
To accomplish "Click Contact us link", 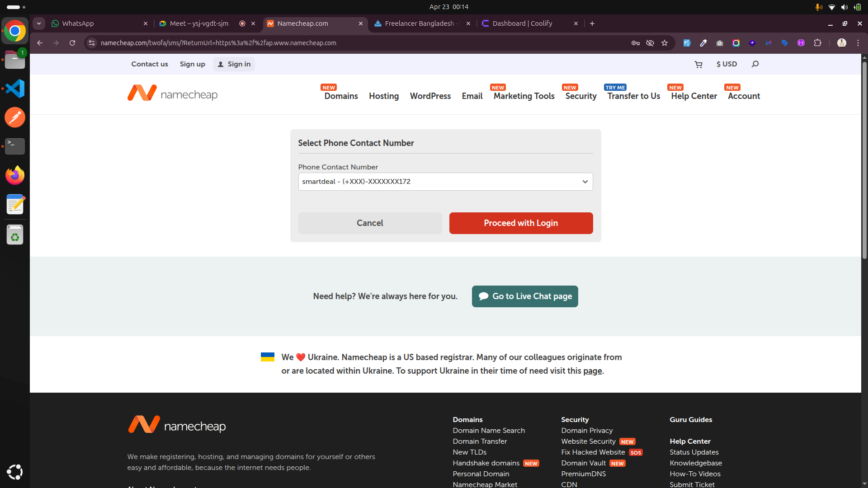I will coord(150,64).
